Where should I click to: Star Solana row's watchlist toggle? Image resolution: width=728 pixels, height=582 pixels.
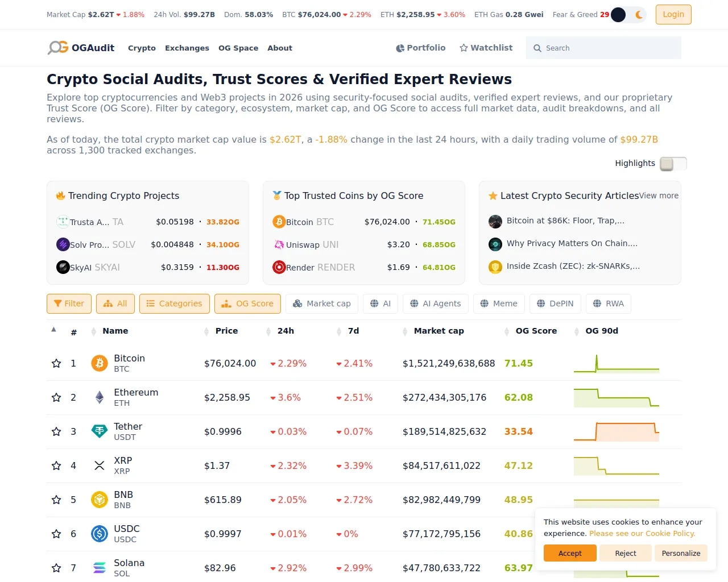coord(56,568)
